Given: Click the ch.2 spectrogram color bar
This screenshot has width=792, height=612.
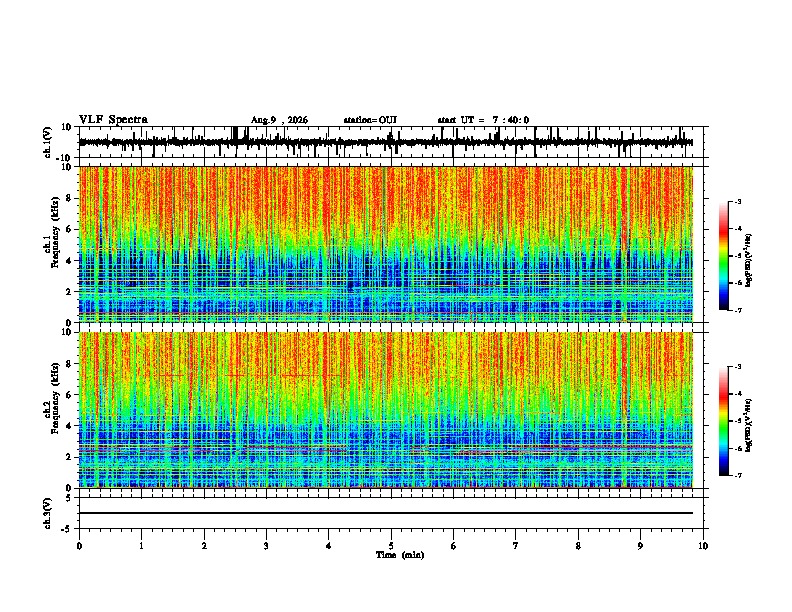Looking at the screenshot, I should (723, 421).
